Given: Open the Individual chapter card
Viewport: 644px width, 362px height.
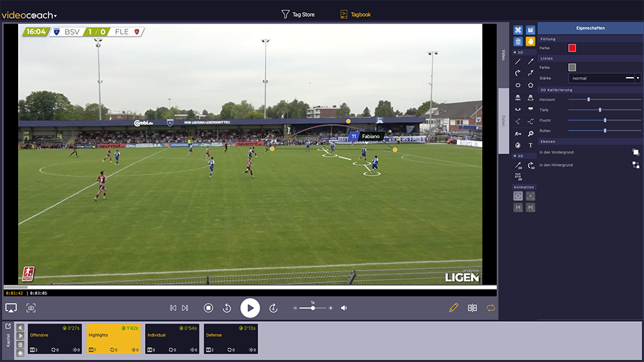Looking at the screenshot, I should (x=172, y=339).
